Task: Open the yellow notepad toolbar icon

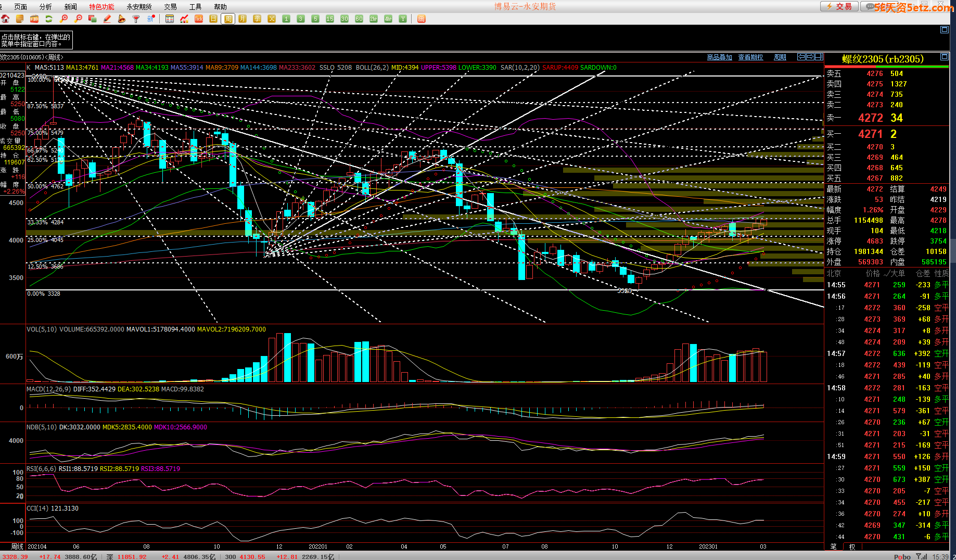Action: click(20, 19)
